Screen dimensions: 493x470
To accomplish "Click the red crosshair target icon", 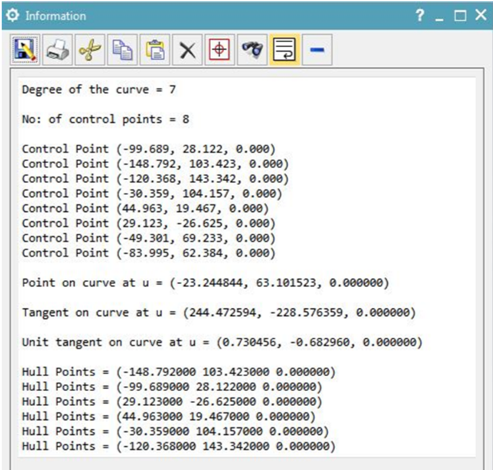I will click(220, 50).
